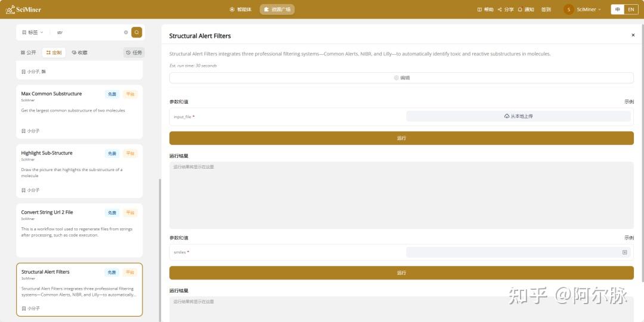Run the smiles section with 运行
Viewport: 644px width, 322px height.
click(x=401, y=273)
